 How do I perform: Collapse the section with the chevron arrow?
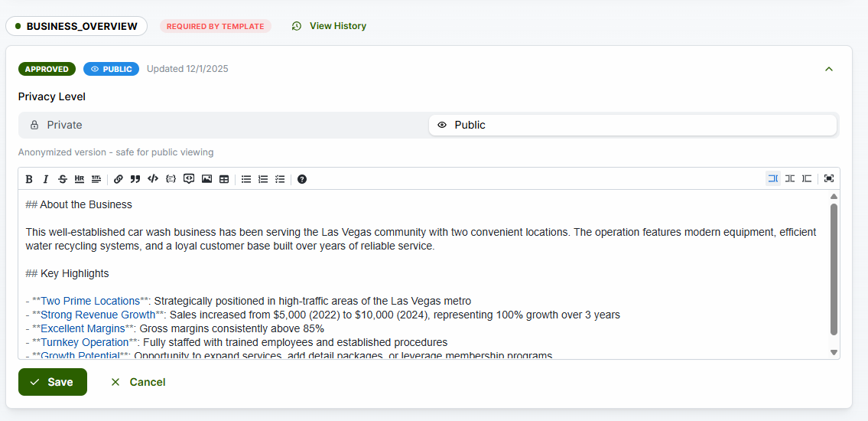[x=829, y=69]
